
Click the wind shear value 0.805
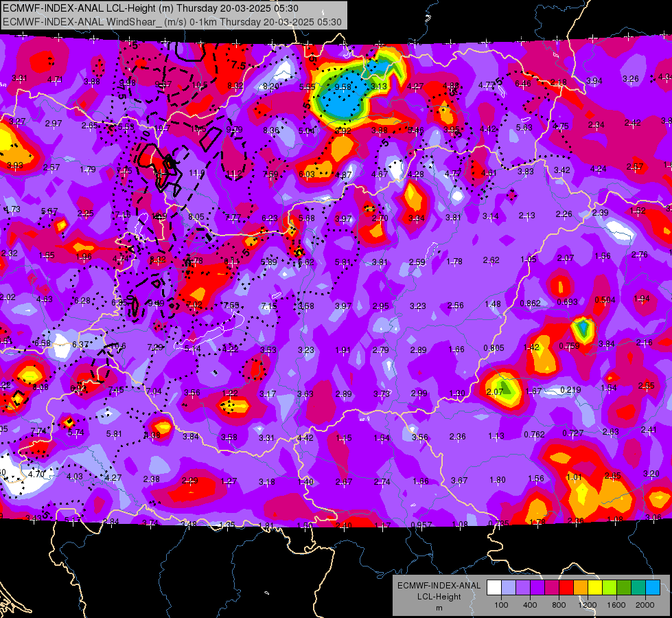[494, 348]
